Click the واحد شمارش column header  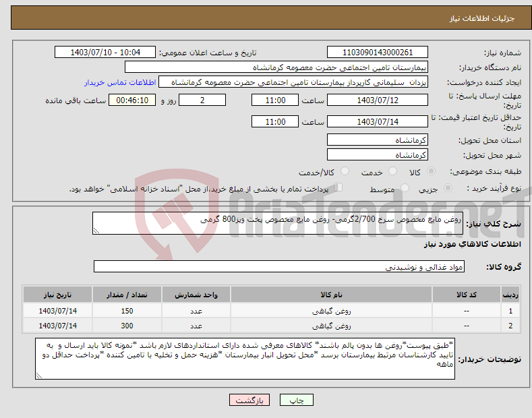click(x=196, y=295)
